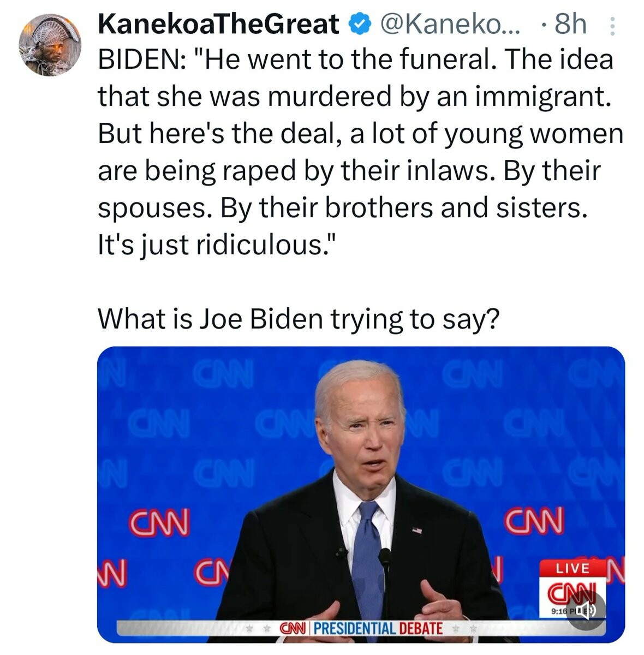Viewport: 644px width, 655px height.
Task: Click the blue verified checkmark badge
Action: pyautogui.click(x=359, y=25)
